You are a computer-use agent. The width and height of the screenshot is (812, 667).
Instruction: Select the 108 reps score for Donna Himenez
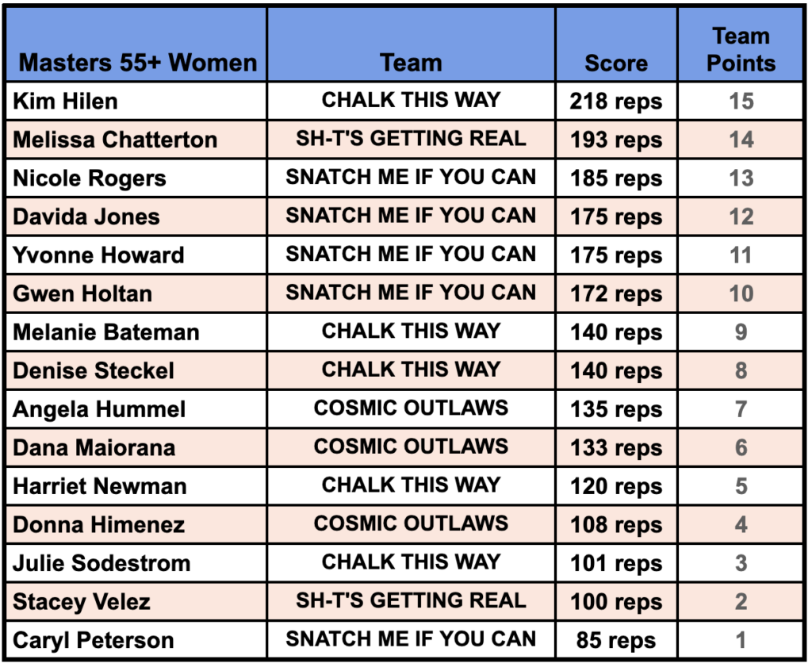coord(616,525)
